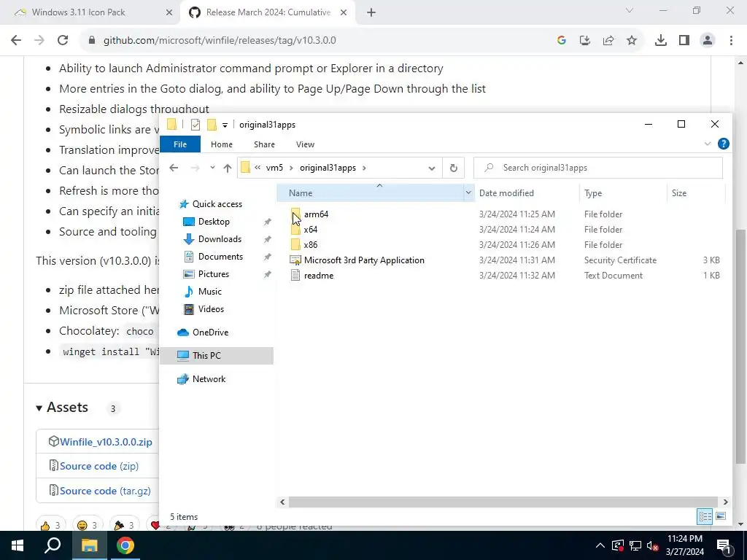
Task: Click the Search original31apps field
Action: [x=598, y=168]
